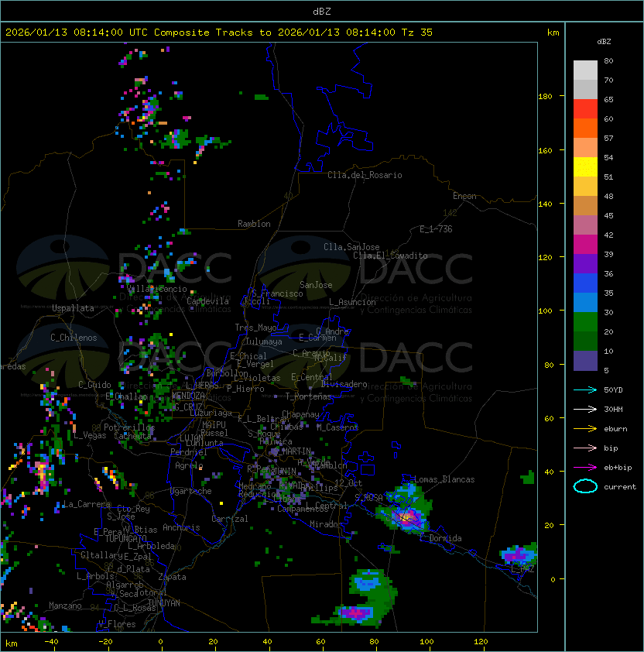
Task: Click the 'Tulumaya' place label
Action: click(x=264, y=341)
